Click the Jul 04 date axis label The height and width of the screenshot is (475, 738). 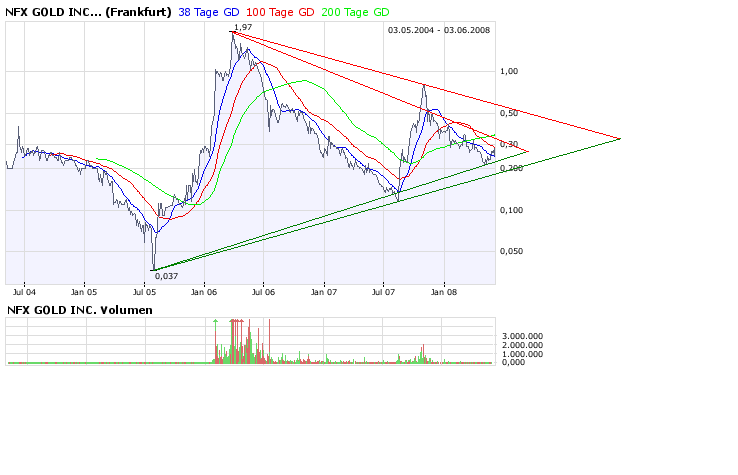point(24,292)
